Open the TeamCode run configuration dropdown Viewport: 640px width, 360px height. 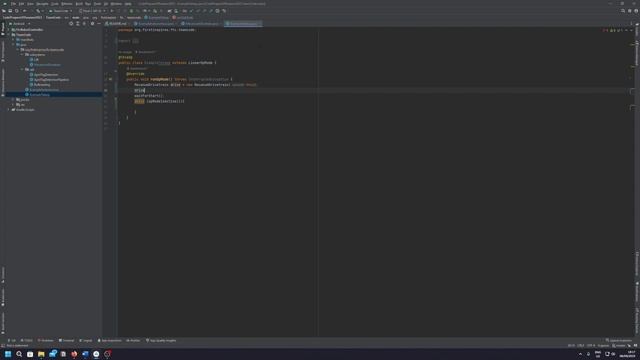(60, 11)
